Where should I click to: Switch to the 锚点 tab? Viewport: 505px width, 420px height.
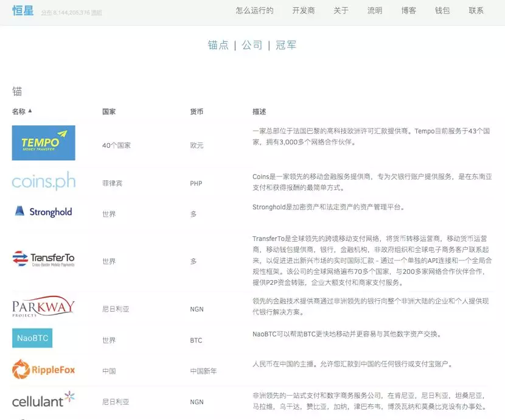point(218,45)
